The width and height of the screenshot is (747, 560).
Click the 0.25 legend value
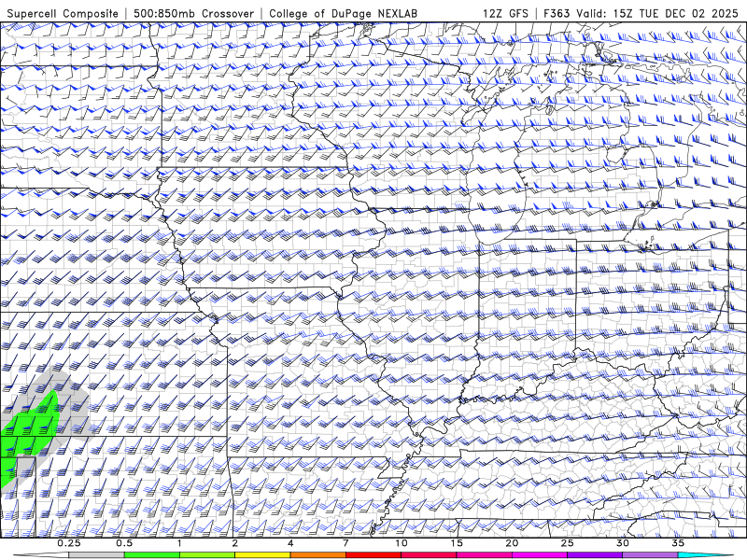(69, 543)
